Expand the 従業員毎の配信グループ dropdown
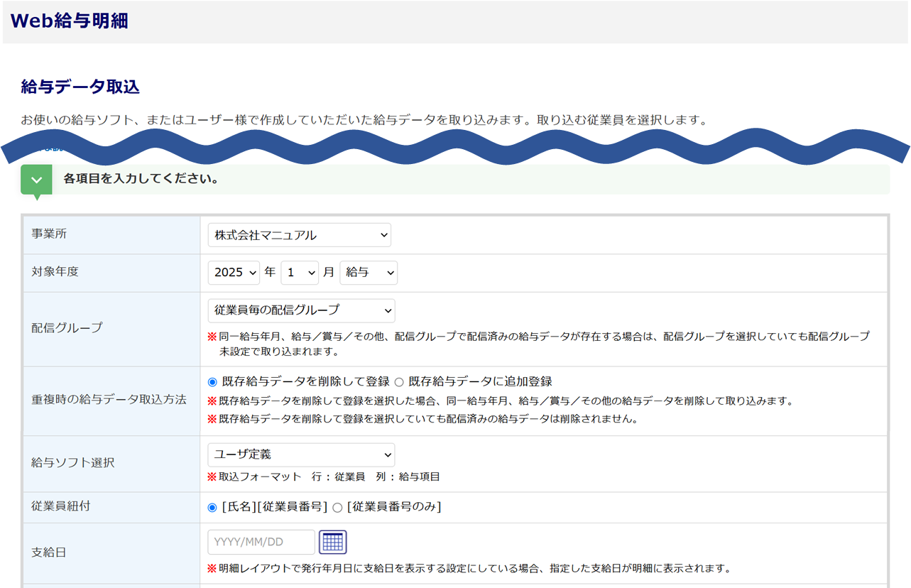Image resolution: width=911 pixels, height=588 pixels. point(301,310)
